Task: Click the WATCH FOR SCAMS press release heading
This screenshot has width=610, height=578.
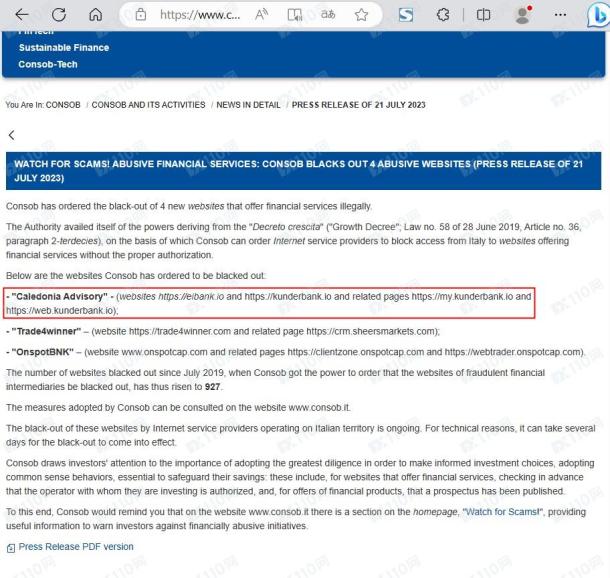Action: (x=303, y=171)
